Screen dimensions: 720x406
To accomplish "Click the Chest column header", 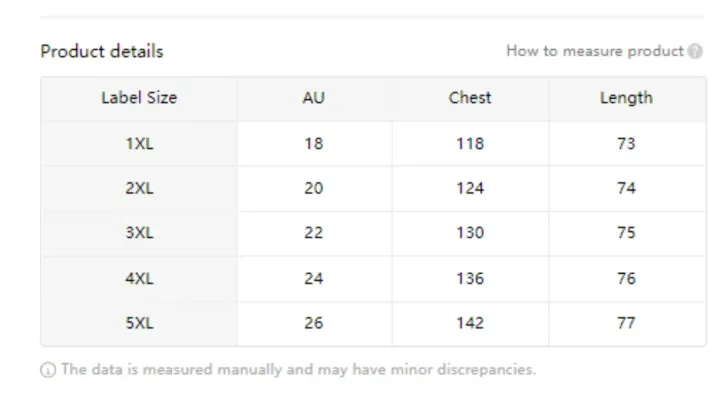I will pos(470,98).
